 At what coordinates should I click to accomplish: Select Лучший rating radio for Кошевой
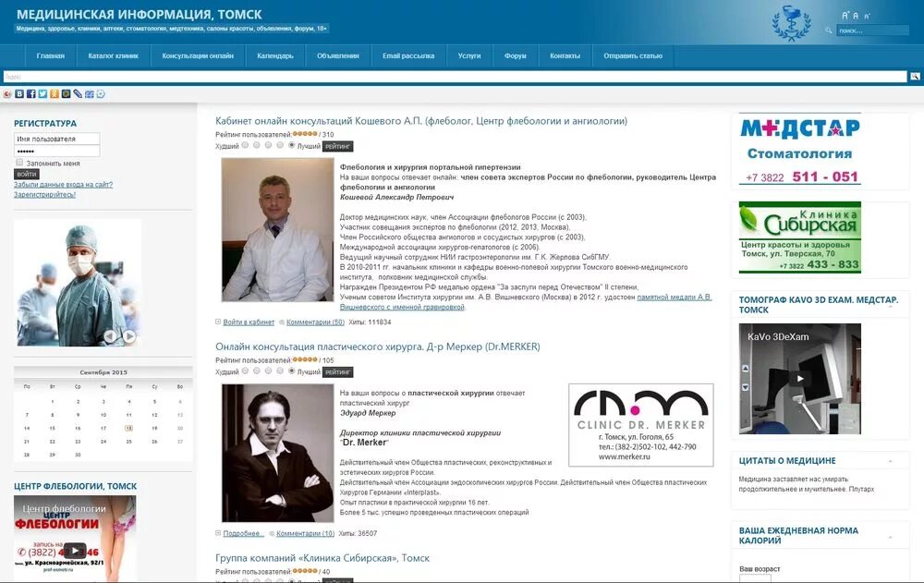(x=292, y=145)
